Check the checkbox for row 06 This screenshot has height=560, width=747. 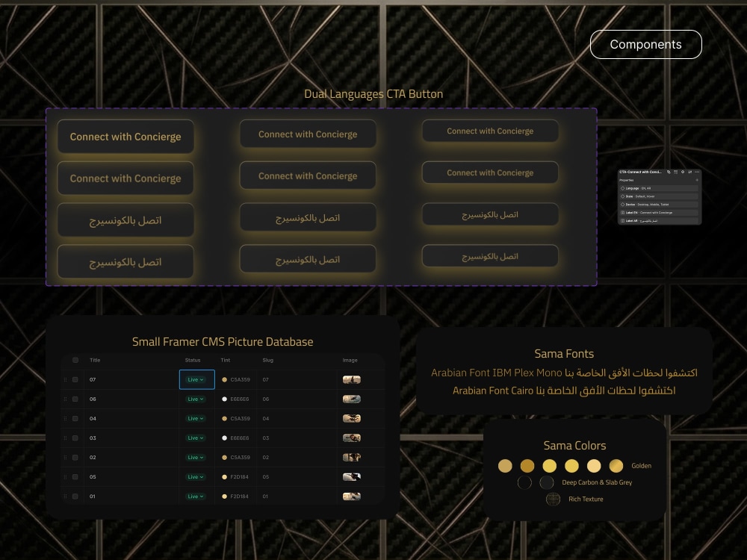tap(75, 399)
